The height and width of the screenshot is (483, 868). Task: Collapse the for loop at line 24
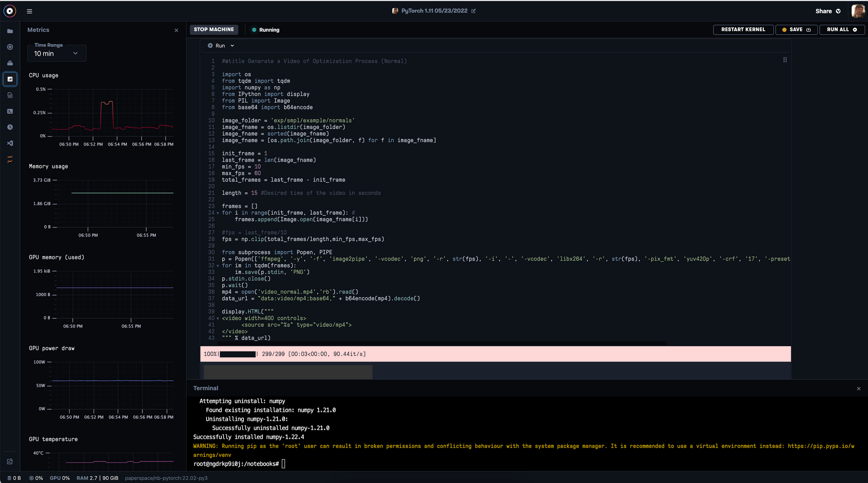tap(218, 213)
